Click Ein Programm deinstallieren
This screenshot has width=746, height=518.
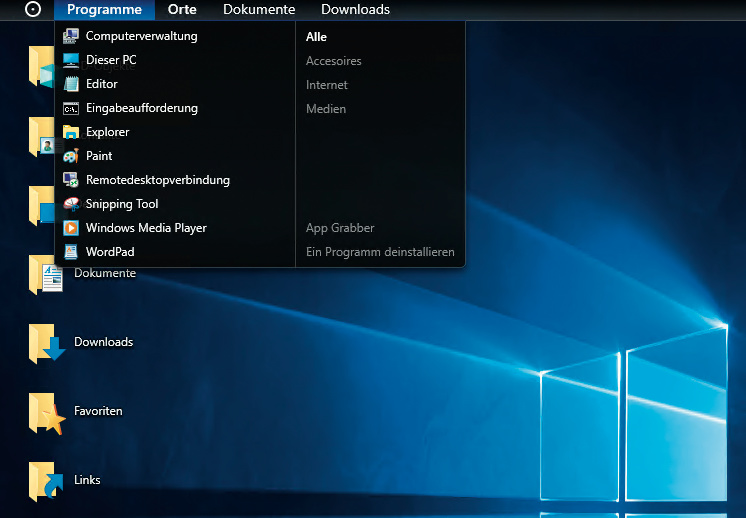coord(380,252)
